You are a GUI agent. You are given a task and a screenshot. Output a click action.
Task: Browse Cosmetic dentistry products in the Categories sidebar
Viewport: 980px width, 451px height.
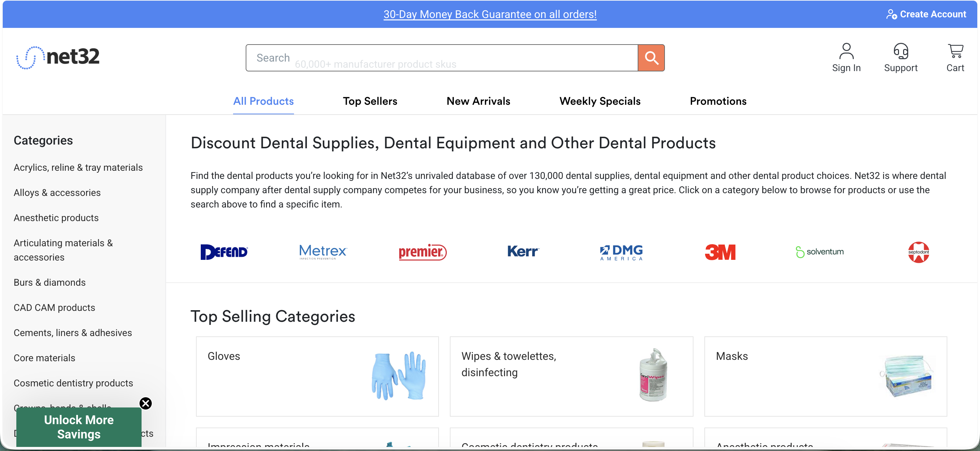coord(73,383)
